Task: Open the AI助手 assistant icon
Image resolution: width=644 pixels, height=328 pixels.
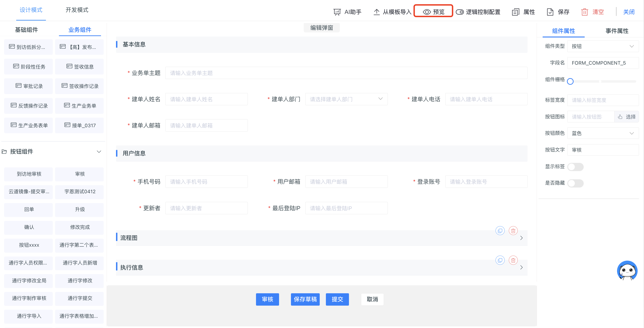Action: (x=337, y=12)
